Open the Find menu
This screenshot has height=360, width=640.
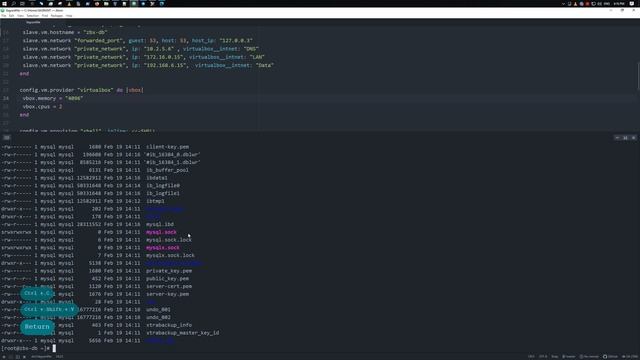click(x=45, y=16)
